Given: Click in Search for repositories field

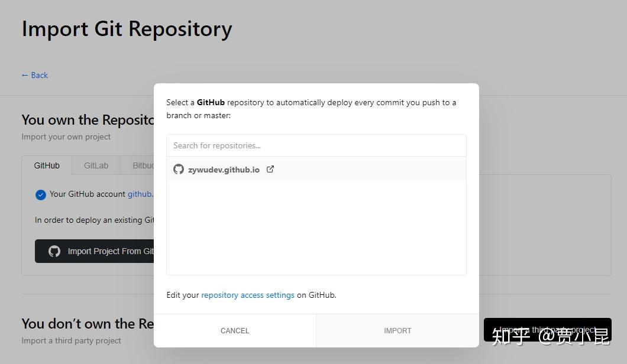Looking at the screenshot, I should tap(316, 145).
